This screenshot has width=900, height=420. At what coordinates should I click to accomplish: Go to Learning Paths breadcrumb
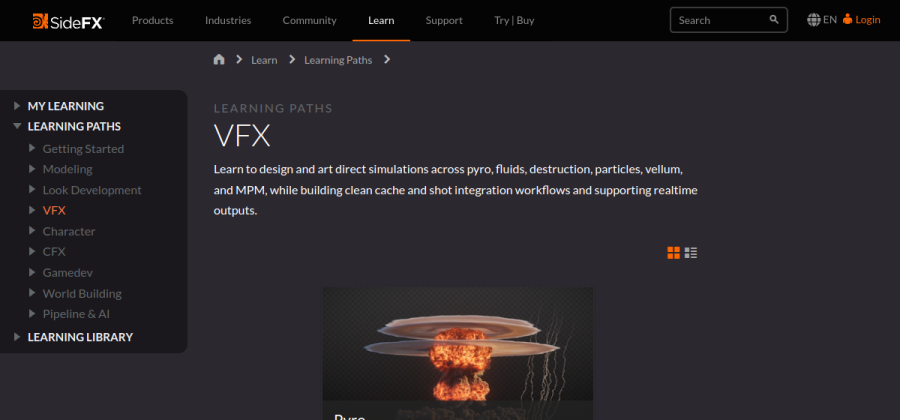click(338, 60)
